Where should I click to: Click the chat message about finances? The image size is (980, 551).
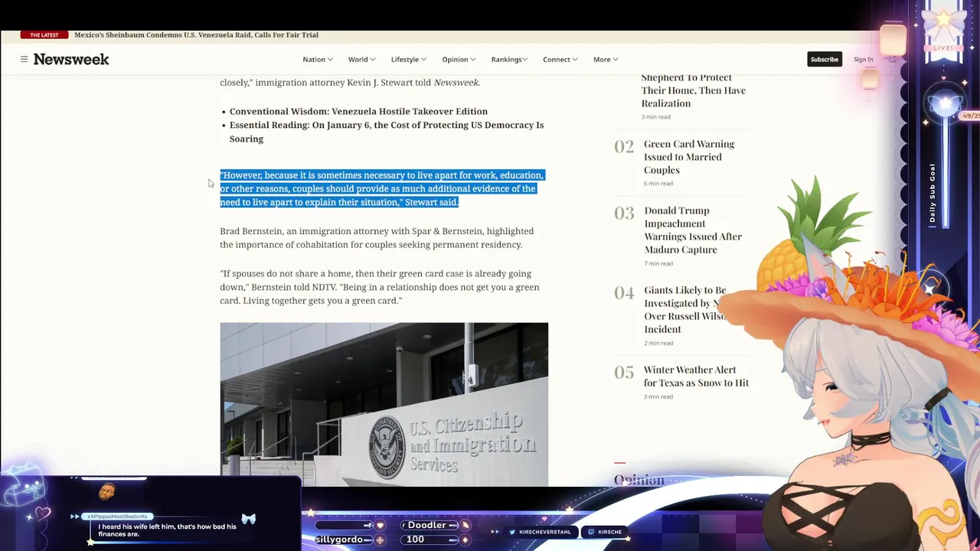point(167,530)
